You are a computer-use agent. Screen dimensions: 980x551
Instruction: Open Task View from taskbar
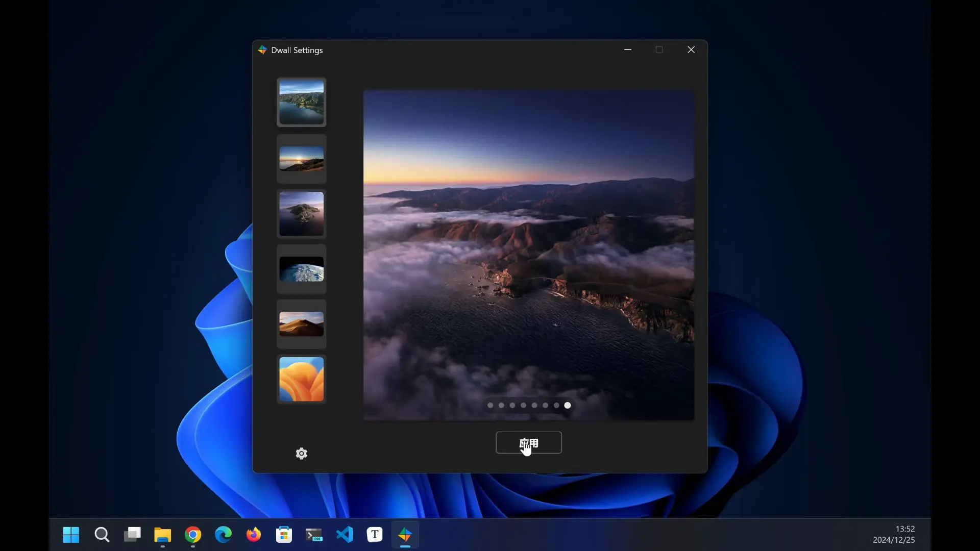point(132,535)
